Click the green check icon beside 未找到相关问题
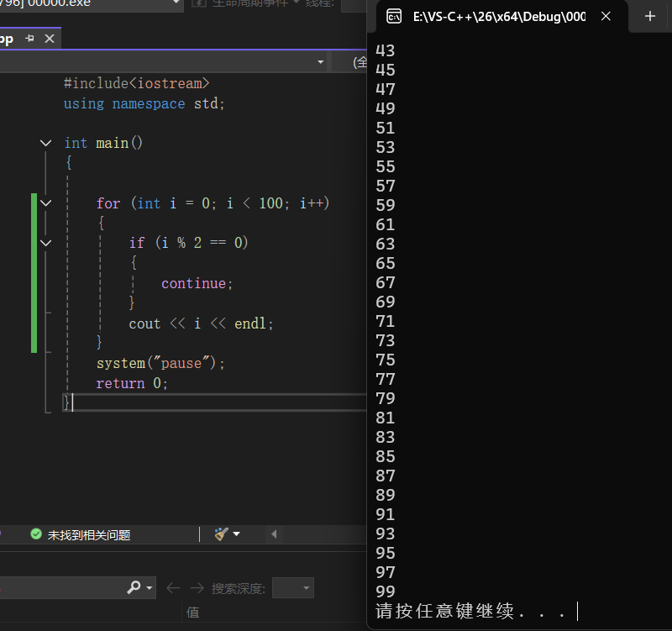The width and height of the screenshot is (672, 631). point(36,534)
